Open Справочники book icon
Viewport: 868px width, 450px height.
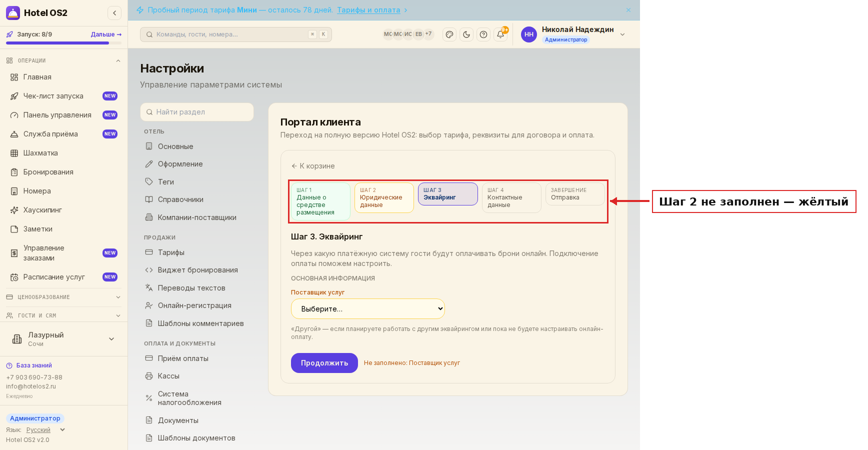(x=149, y=199)
